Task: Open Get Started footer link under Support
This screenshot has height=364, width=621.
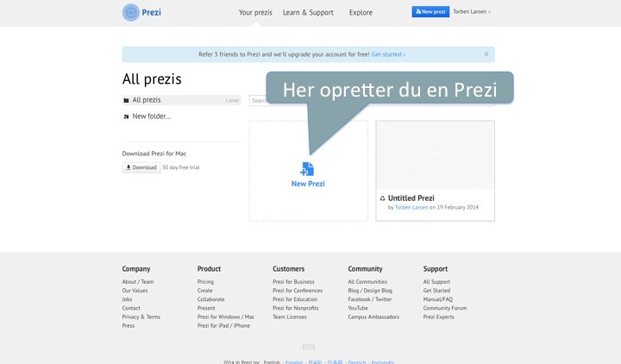Action: click(x=436, y=291)
